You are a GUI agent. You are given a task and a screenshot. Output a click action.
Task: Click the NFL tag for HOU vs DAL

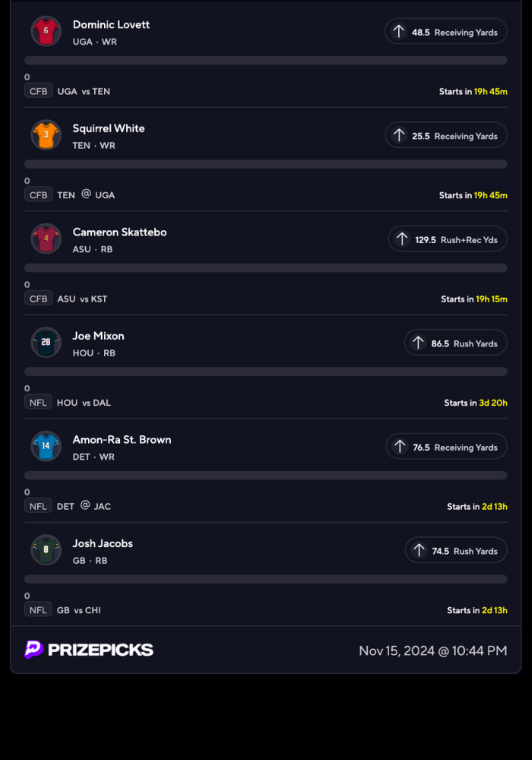38,402
